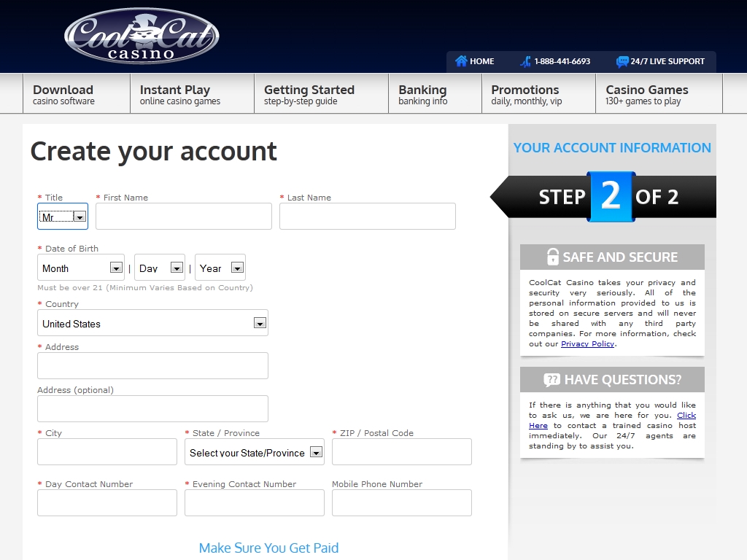The image size is (747, 560).
Task: Expand the Country dropdown
Action: pyautogui.click(x=152, y=323)
